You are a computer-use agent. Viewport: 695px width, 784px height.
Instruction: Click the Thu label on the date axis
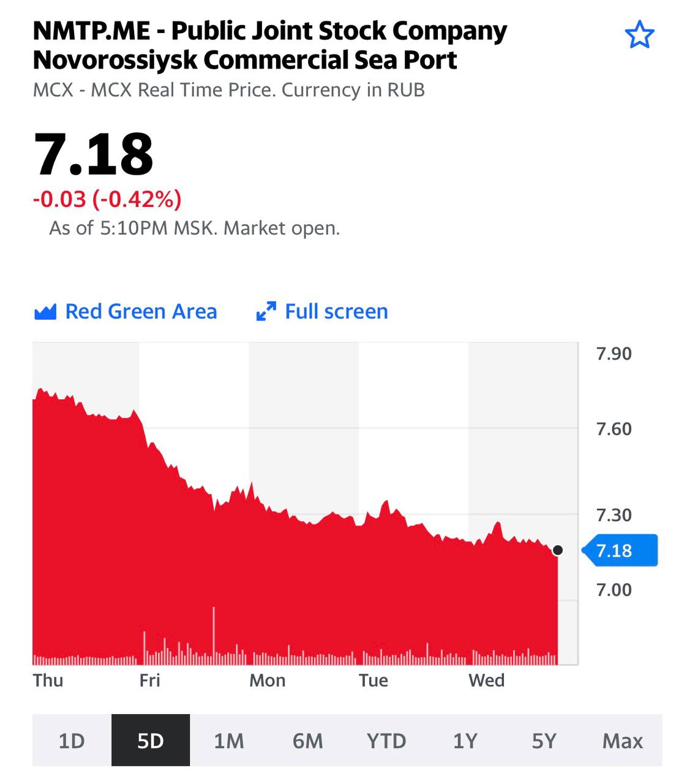point(48,680)
